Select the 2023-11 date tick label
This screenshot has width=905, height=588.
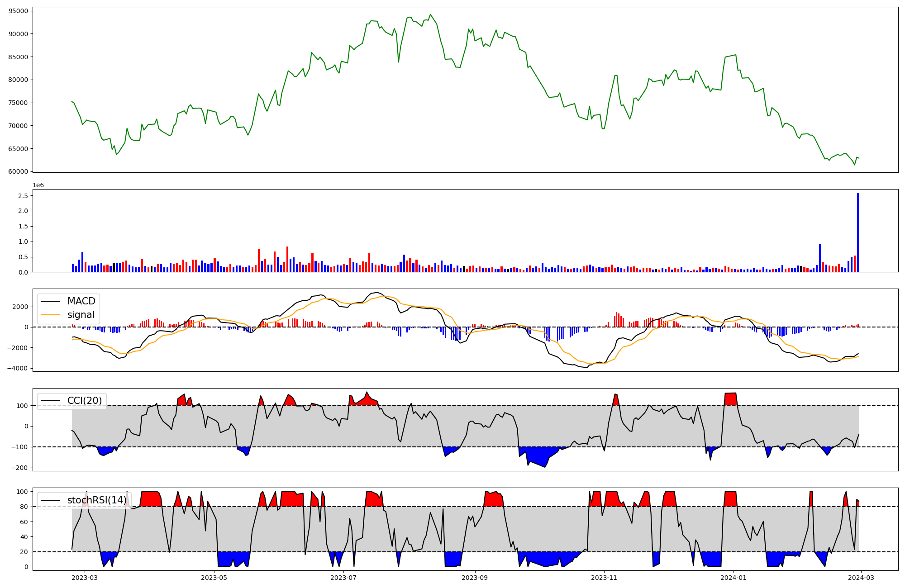coord(604,577)
